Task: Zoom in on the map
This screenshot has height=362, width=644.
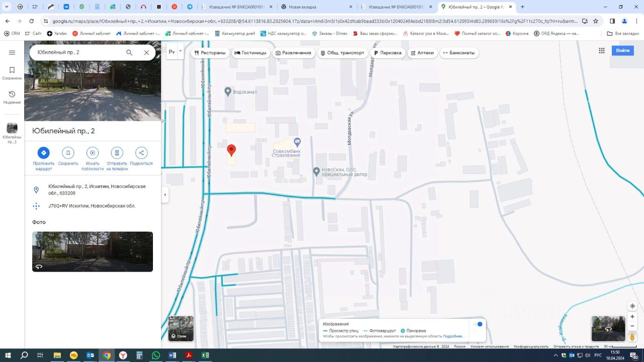Action: click(x=632, y=317)
